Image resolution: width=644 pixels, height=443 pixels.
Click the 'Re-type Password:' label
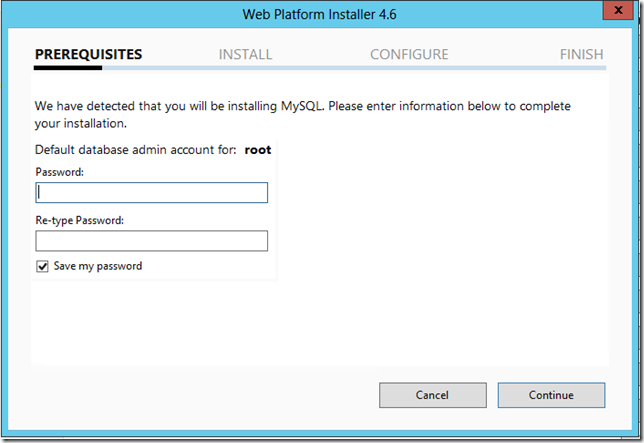coord(80,220)
